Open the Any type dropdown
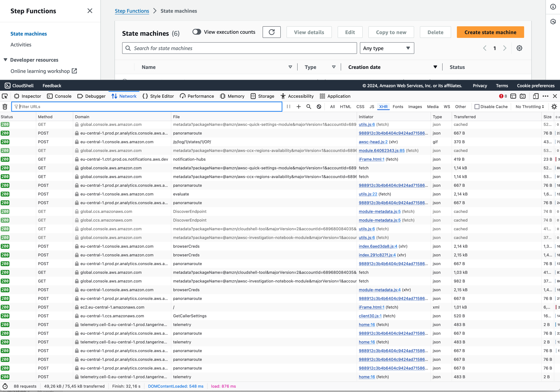 point(387,48)
